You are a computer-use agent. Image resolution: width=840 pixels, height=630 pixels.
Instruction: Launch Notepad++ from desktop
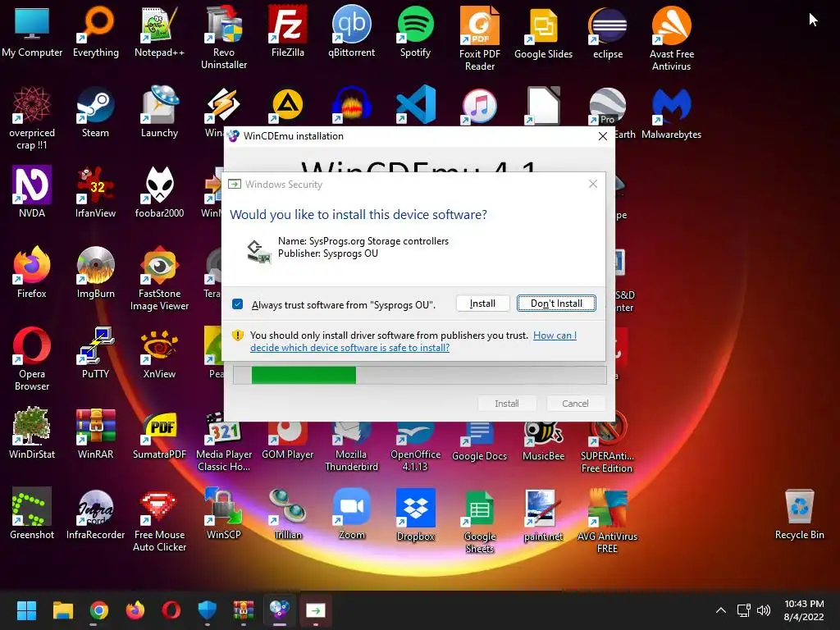coord(159,32)
